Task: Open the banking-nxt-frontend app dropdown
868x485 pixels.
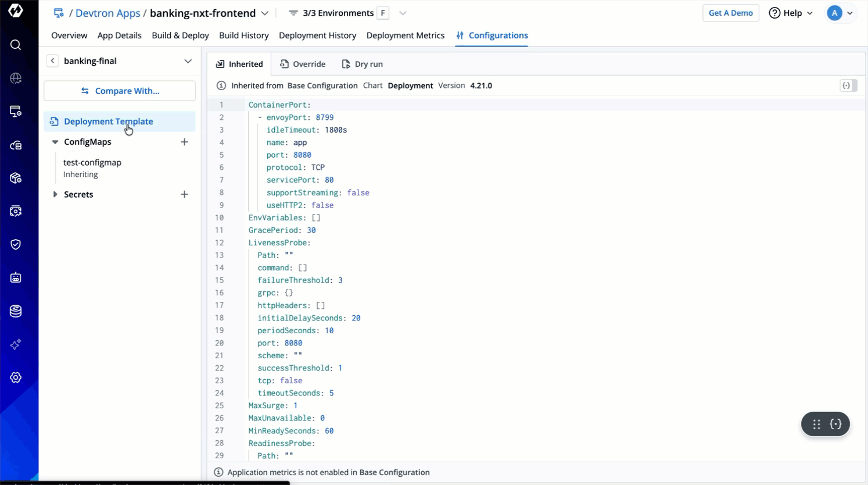Action: pyautogui.click(x=264, y=13)
